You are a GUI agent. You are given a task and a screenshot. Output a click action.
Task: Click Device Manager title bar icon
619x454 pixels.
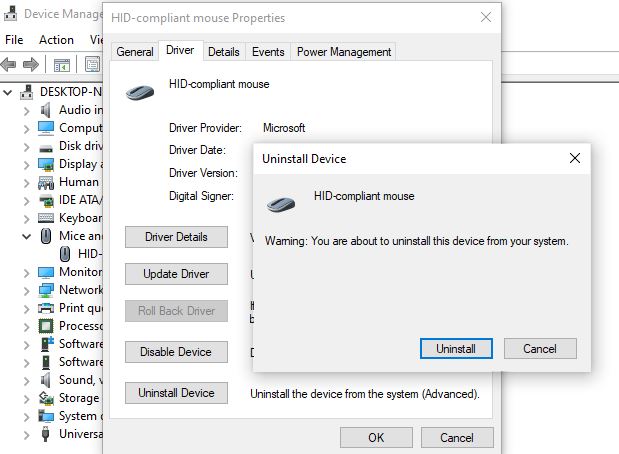tap(10, 13)
